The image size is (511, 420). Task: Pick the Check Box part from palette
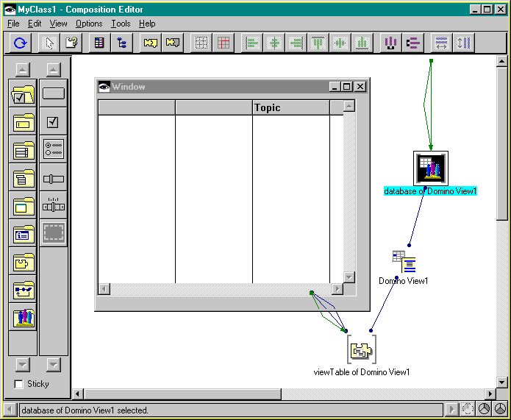pos(54,121)
